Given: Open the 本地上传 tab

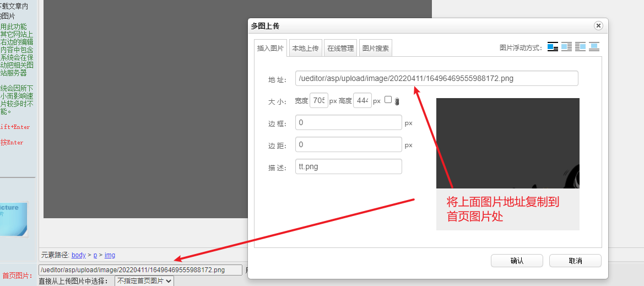Looking at the screenshot, I should click(x=305, y=48).
